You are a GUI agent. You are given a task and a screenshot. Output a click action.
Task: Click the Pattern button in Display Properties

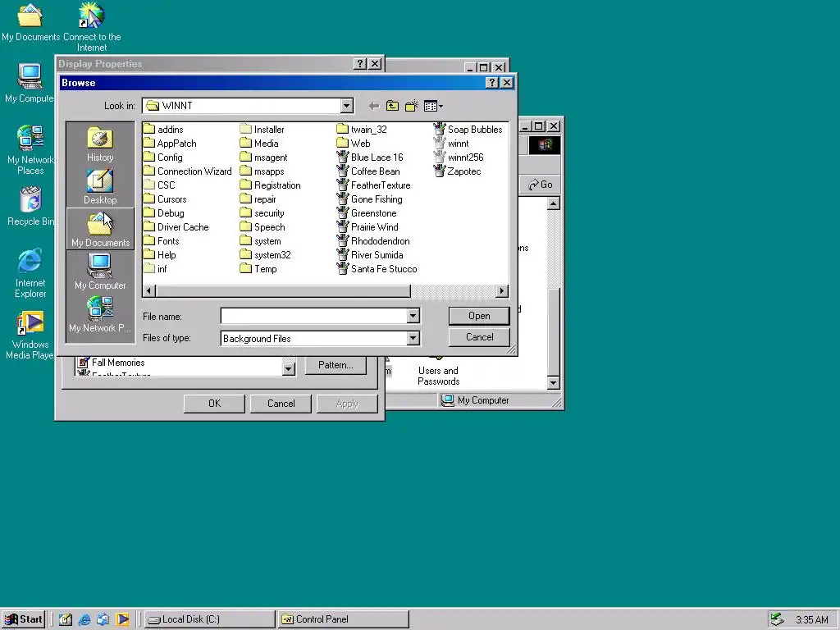tap(336, 365)
